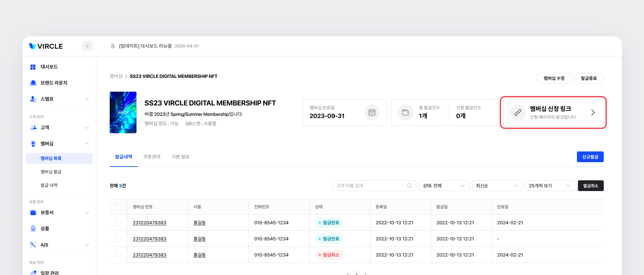The height and width of the screenshot is (275, 644).
Task: Collapse the sidebar with the double-chevron button
Action: 88,46
